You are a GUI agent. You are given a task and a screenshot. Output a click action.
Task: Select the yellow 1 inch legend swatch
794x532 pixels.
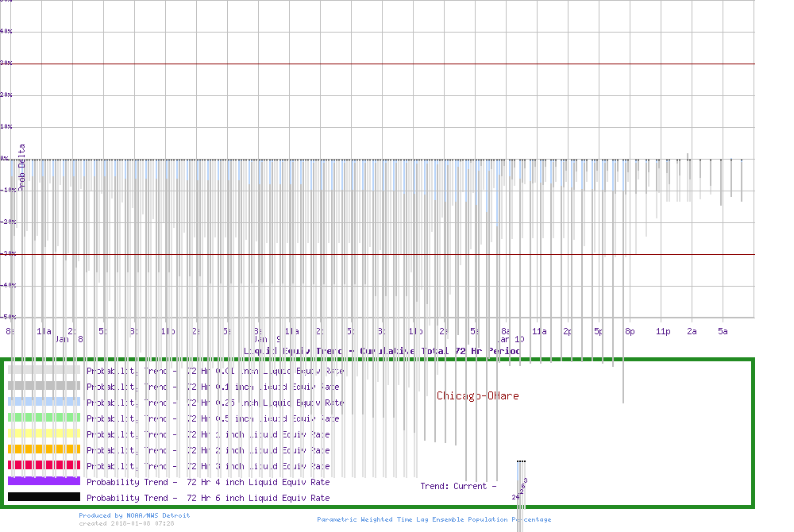tap(44, 434)
